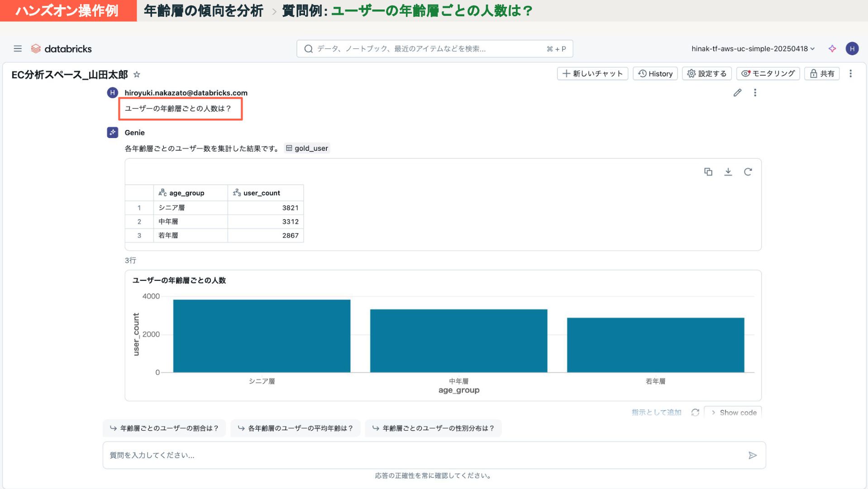Screen dimensions: 868x489
Task: Edit the question with the pencil icon
Action: [x=737, y=93]
